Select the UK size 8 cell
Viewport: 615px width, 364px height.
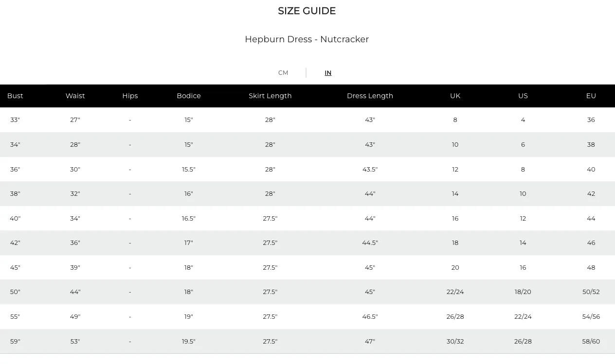[455, 120]
